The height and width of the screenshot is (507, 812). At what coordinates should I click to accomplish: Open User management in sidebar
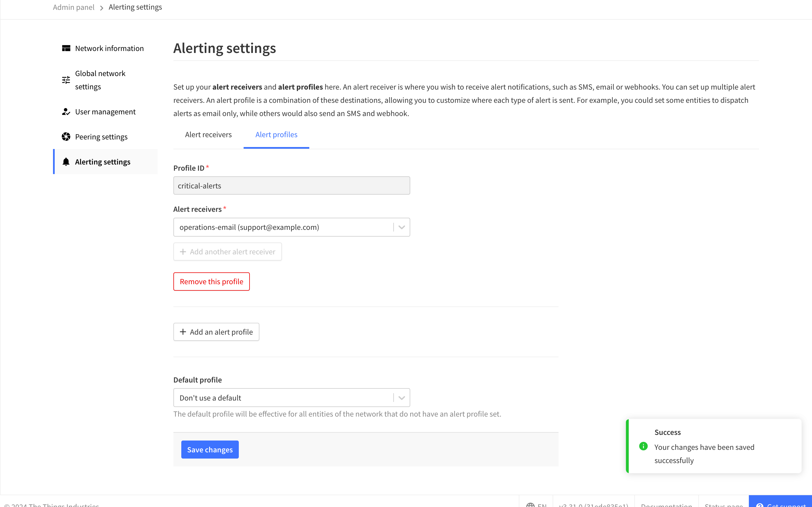coord(105,112)
